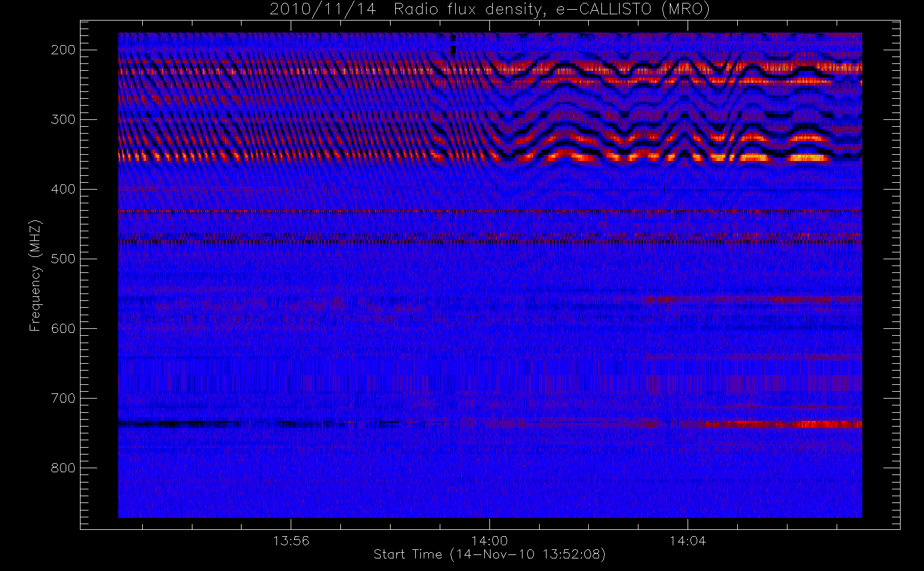This screenshot has height=571, width=924.
Task: Click the 14:00 time tick label
Action: pyautogui.click(x=489, y=540)
